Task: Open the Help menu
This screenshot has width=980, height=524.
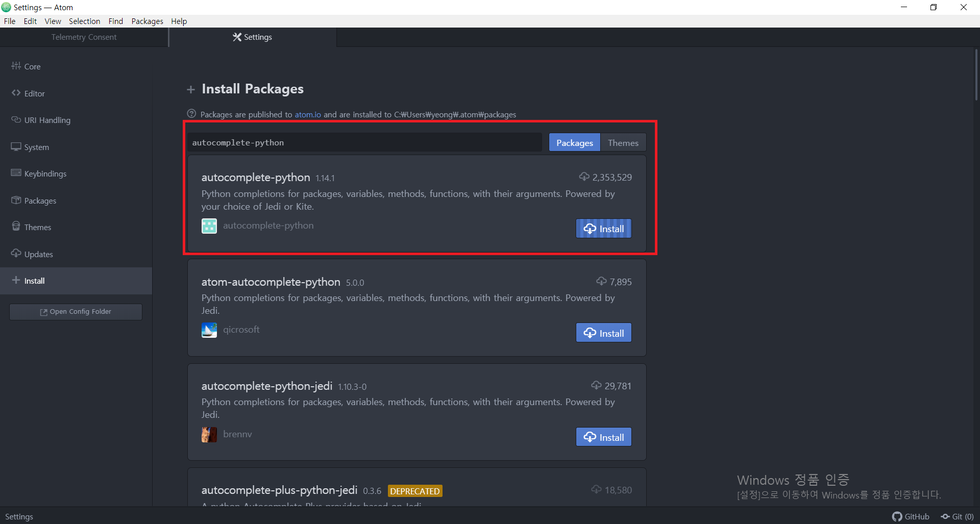Action: [x=179, y=21]
